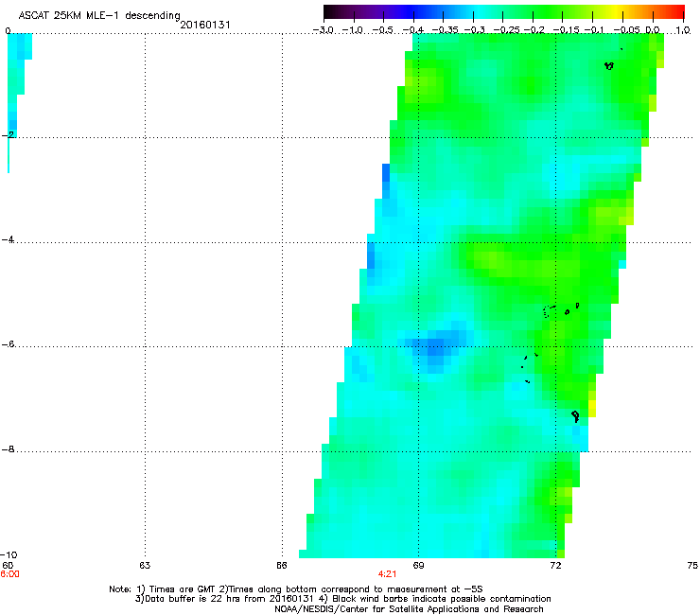Click the colorbar label "1.0"
The height and width of the screenshot is (615, 700).
(683, 30)
